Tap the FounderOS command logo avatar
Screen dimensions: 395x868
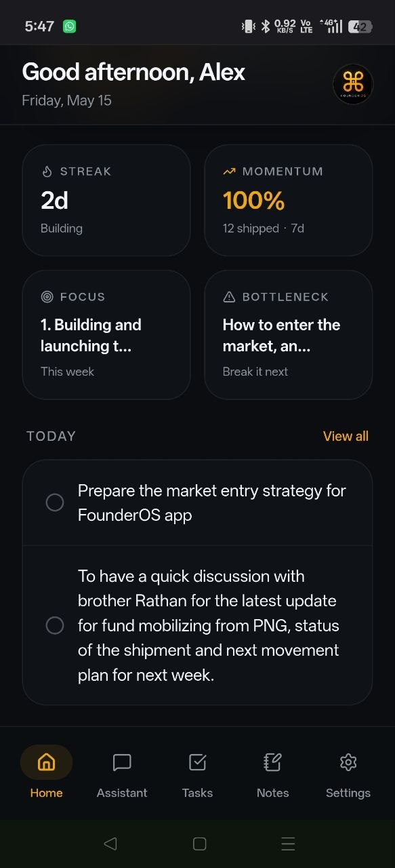353,84
